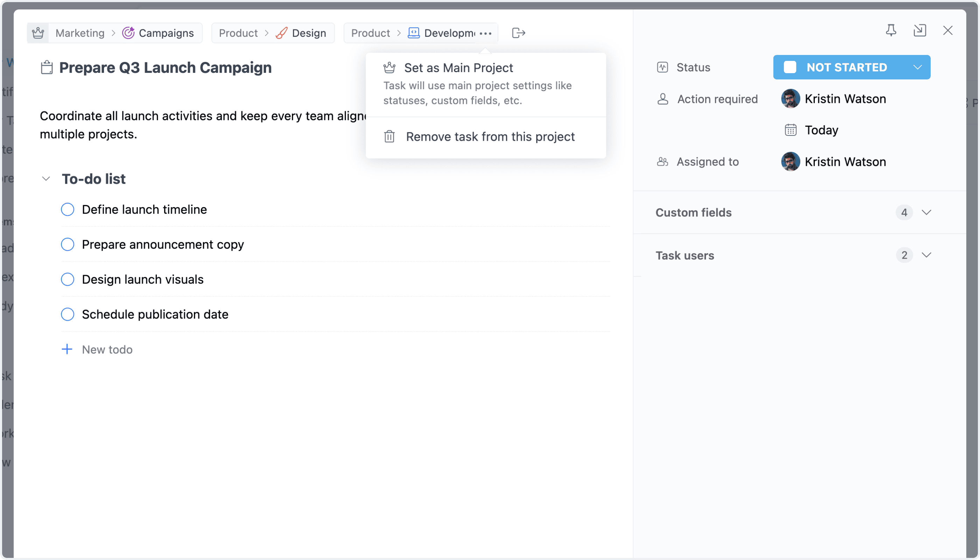Check off Design launch visuals

point(67,280)
